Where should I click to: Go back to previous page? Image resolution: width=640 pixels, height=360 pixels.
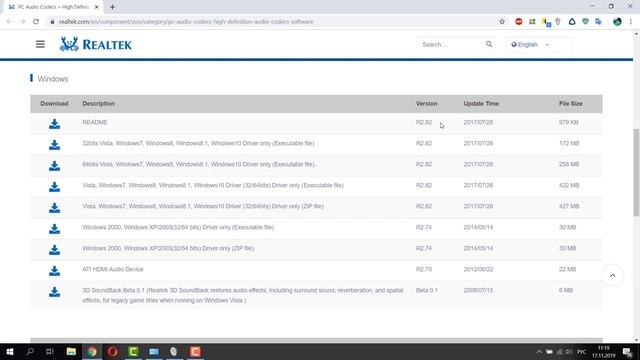coord(9,22)
